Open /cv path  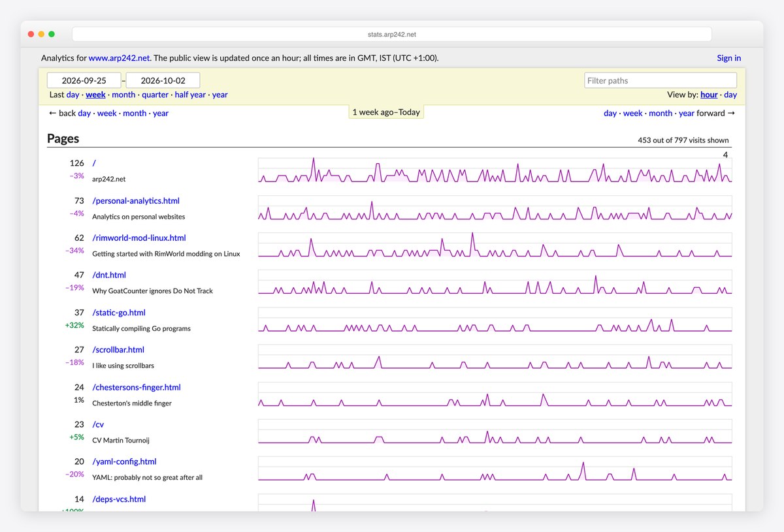point(98,424)
